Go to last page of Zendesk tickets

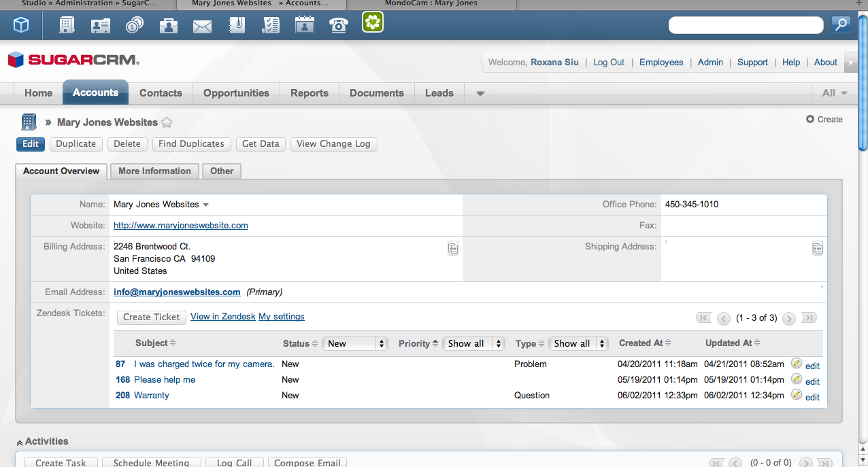coord(809,317)
